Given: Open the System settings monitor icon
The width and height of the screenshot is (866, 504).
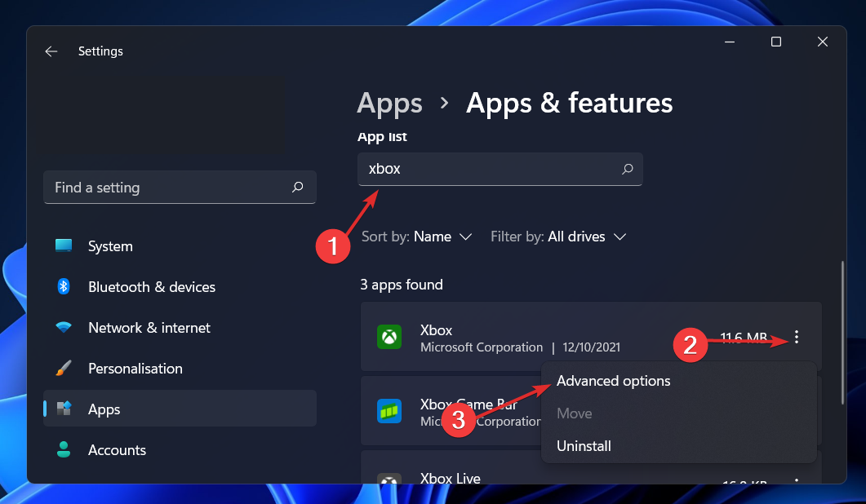Looking at the screenshot, I should coord(64,245).
